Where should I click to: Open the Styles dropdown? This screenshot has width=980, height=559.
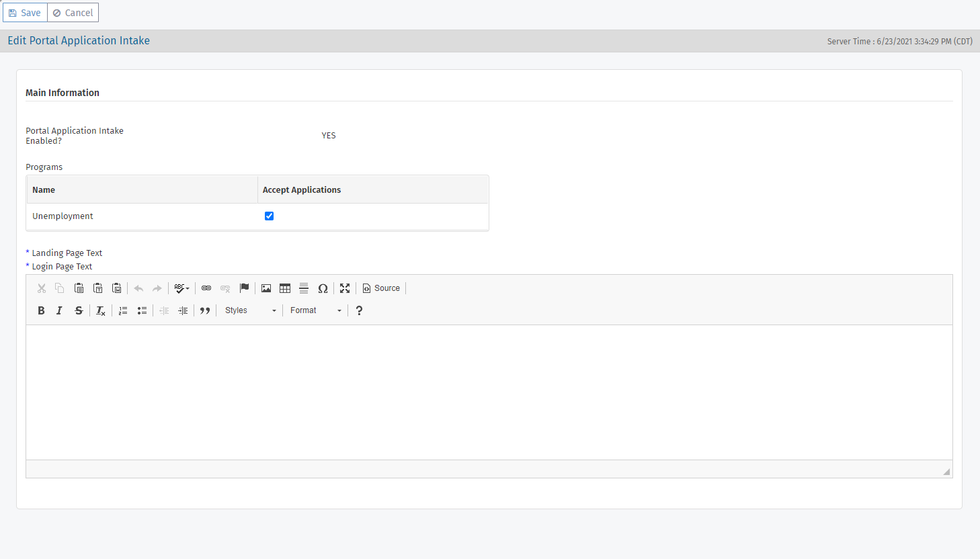click(x=250, y=310)
